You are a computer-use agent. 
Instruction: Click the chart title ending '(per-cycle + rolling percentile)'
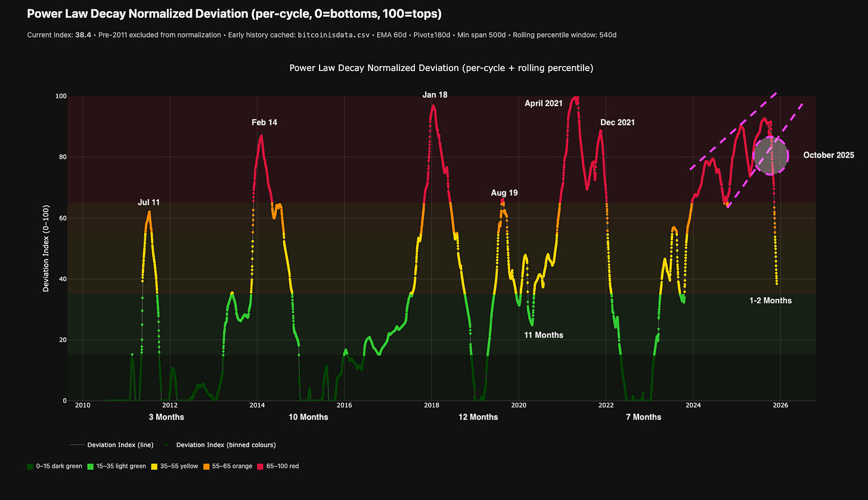[x=441, y=68]
